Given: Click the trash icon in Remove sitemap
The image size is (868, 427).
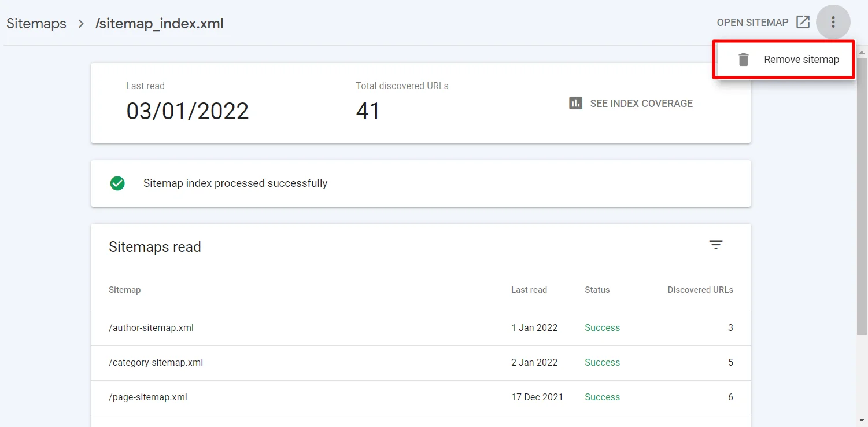Looking at the screenshot, I should [x=744, y=60].
